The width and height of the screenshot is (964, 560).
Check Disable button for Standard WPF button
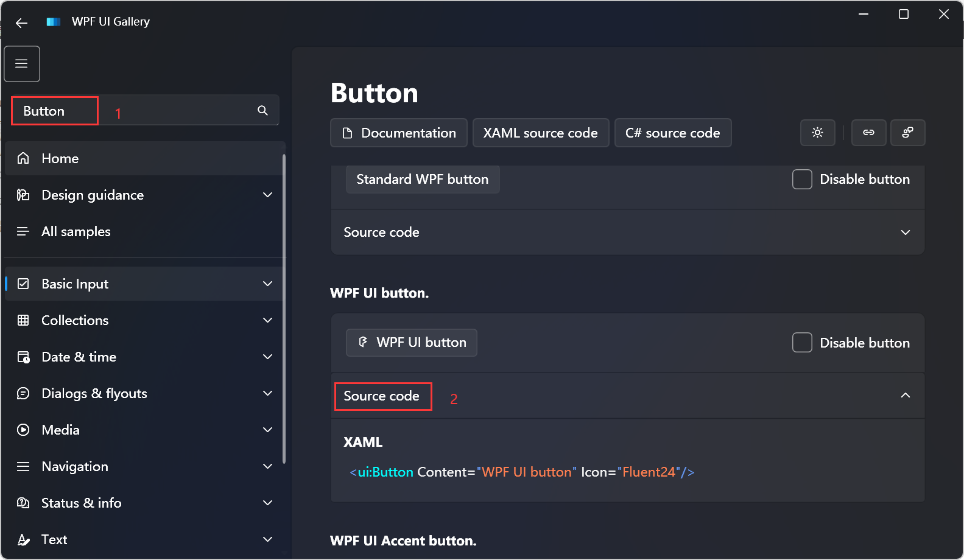[x=802, y=180]
